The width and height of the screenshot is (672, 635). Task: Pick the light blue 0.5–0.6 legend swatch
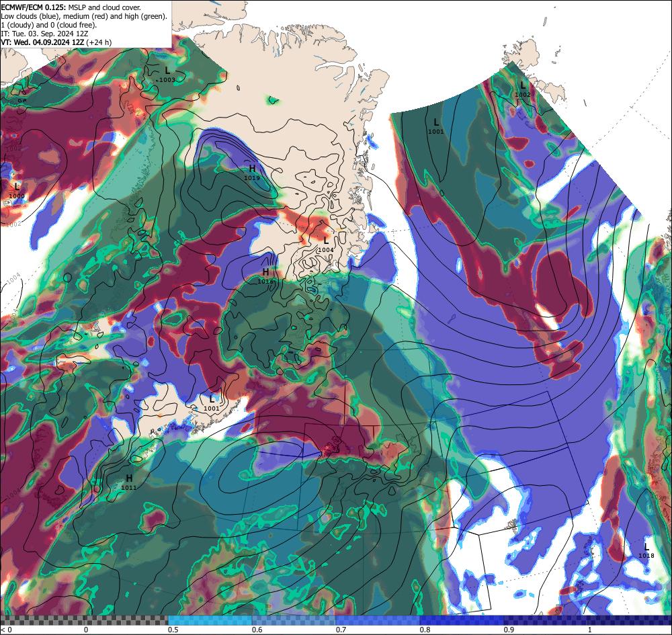[210, 620]
